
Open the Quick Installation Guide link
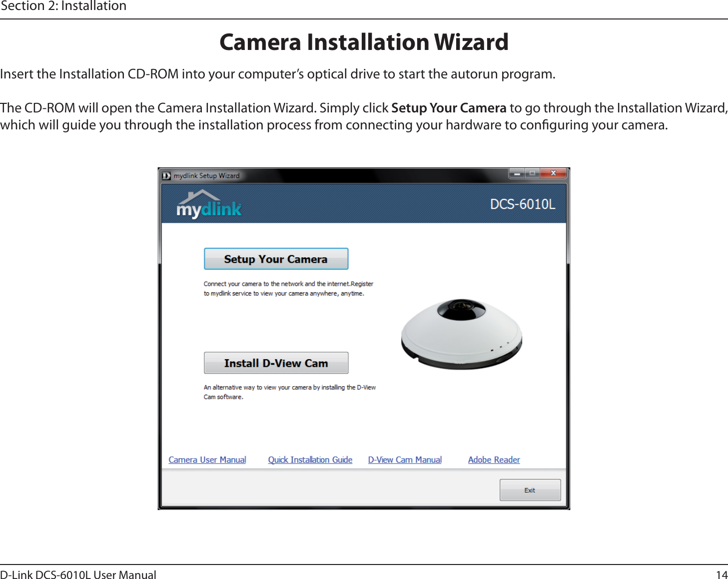click(x=310, y=460)
